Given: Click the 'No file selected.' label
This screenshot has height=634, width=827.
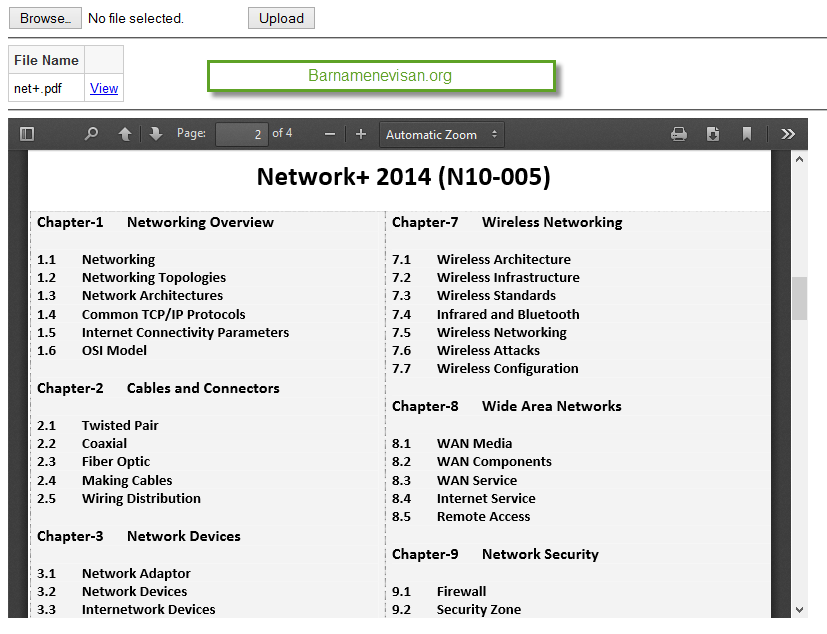Looking at the screenshot, I should (136, 18).
